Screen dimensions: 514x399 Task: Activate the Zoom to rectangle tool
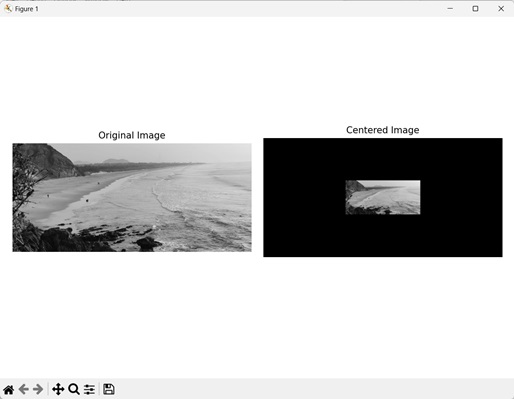74,389
